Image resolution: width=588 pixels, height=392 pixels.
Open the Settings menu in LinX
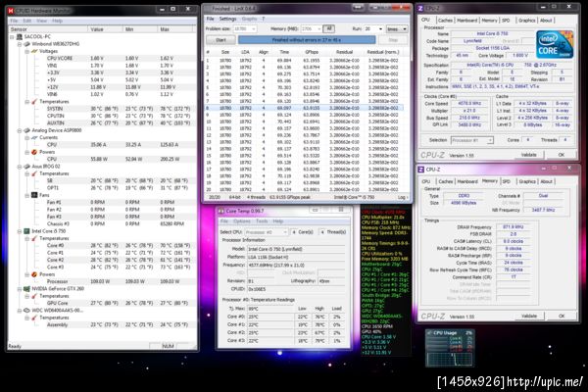click(227, 19)
